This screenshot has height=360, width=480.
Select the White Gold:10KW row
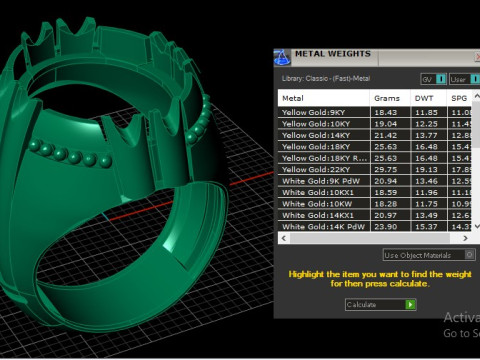click(375, 204)
